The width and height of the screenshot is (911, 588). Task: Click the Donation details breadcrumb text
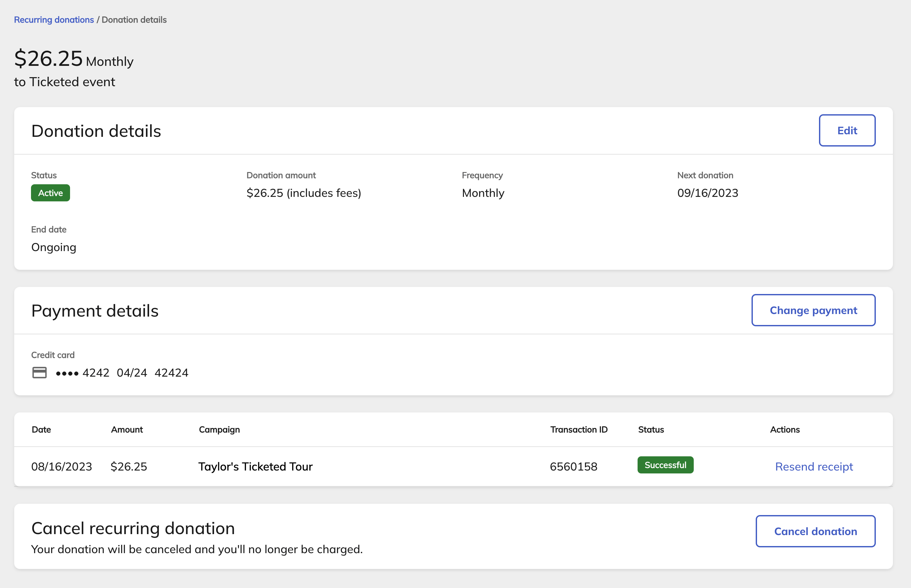pos(134,20)
